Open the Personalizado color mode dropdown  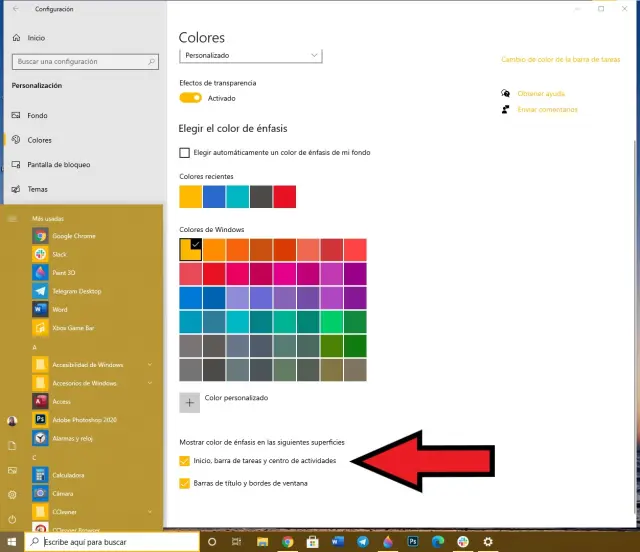[x=250, y=55]
